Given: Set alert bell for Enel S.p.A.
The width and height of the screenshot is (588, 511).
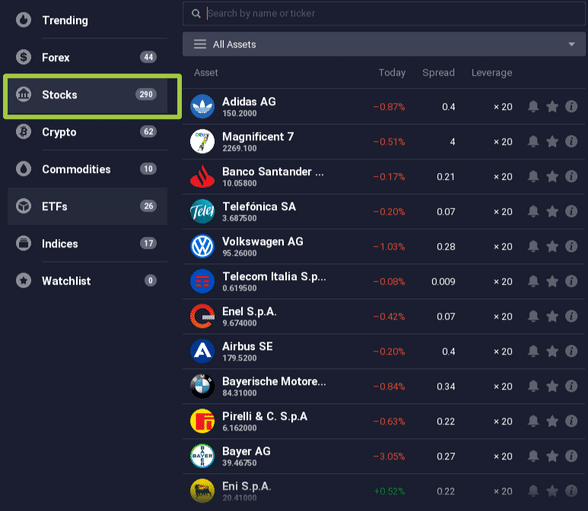Looking at the screenshot, I should (x=533, y=316).
